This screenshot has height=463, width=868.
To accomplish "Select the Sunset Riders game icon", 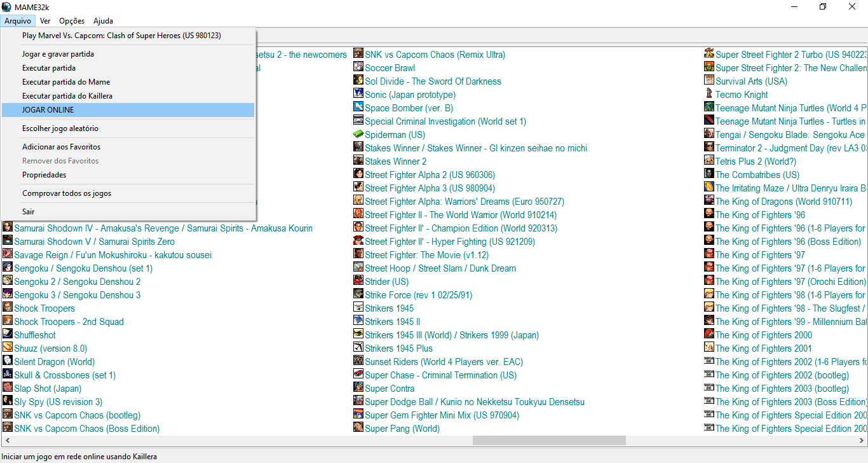I will coord(358,361).
